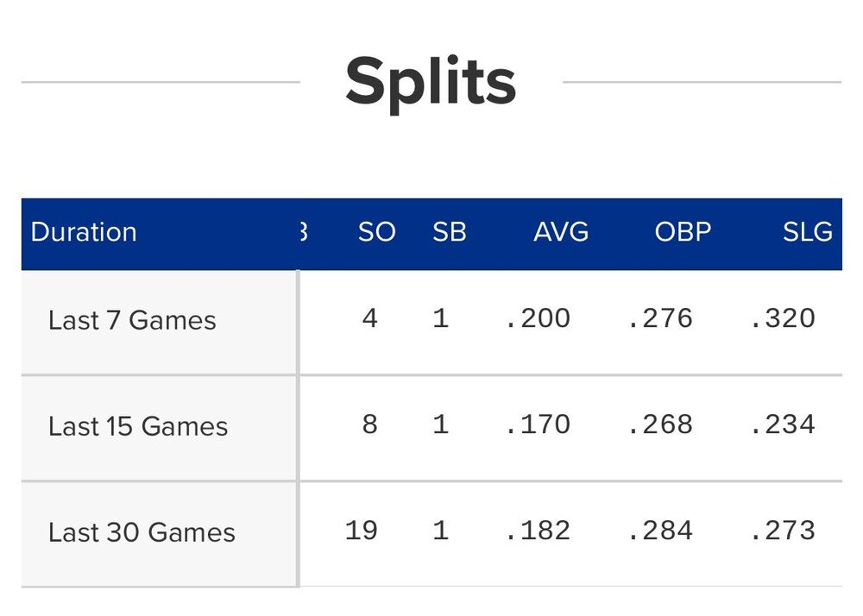Click the .182 AVG for Last 30 Games
Viewport: 863px width, 616px height.
pyautogui.click(x=538, y=530)
